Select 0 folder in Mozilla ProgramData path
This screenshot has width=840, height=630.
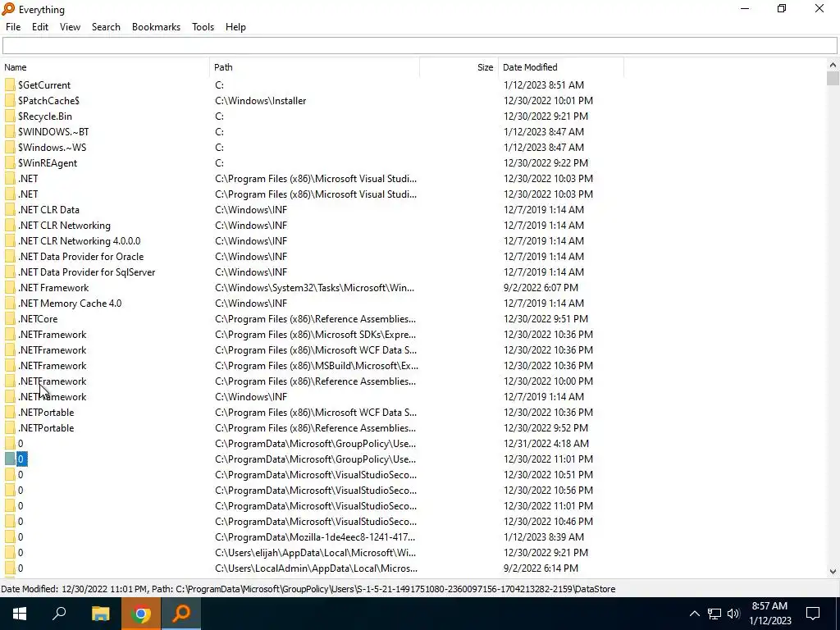pyautogui.click(x=21, y=536)
